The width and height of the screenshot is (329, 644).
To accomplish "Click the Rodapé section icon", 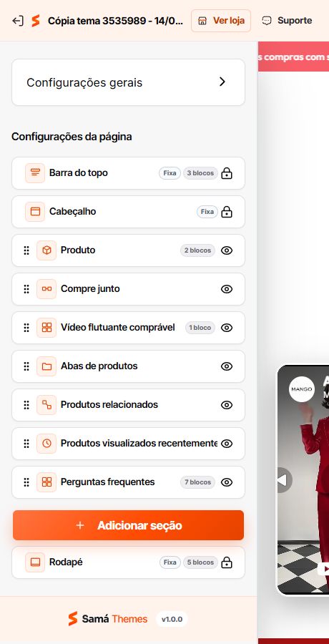I will (35, 562).
